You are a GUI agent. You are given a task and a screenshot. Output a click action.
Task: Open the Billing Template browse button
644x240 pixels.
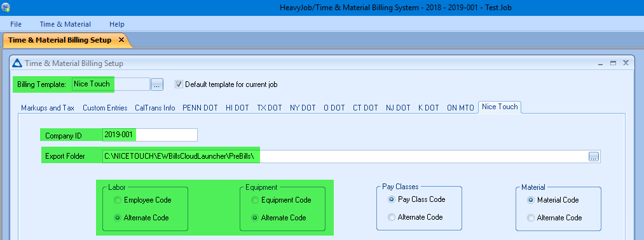point(157,84)
